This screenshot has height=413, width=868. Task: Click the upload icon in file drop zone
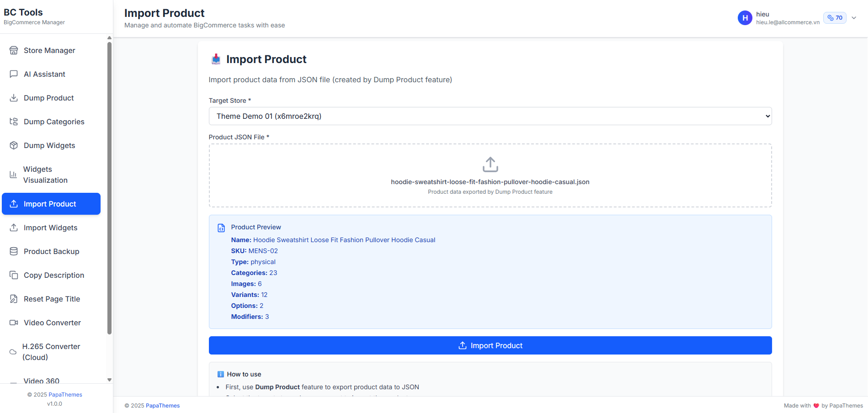[490, 164]
